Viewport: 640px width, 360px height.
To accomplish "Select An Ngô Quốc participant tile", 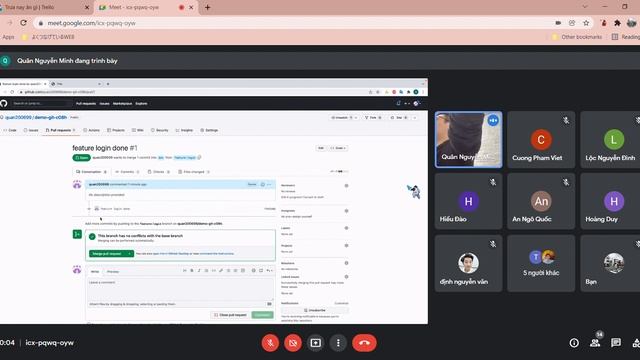I will coord(541,201).
